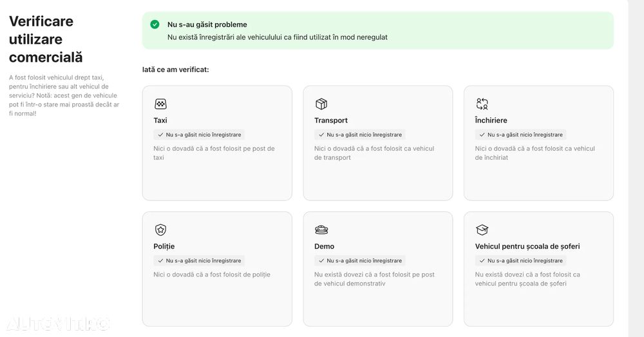The image size is (644, 337).
Task: Click the driving school no-record status badge
Action: coord(521,261)
